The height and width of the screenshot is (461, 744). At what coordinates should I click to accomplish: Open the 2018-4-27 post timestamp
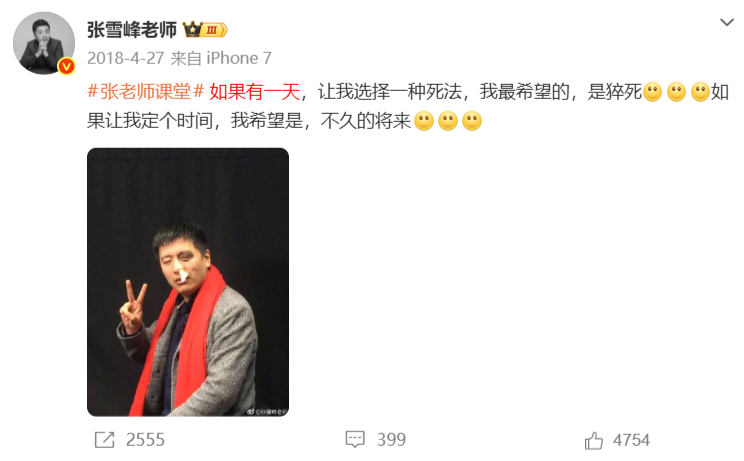tap(126, 58)
